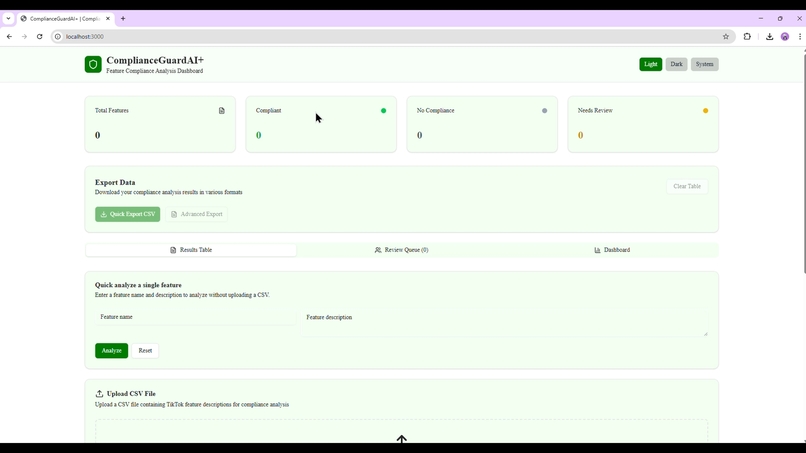Click the text area resize handle
Image resolution: width=806 pixels, height=453 pixels.
click(x=705, y=334)
